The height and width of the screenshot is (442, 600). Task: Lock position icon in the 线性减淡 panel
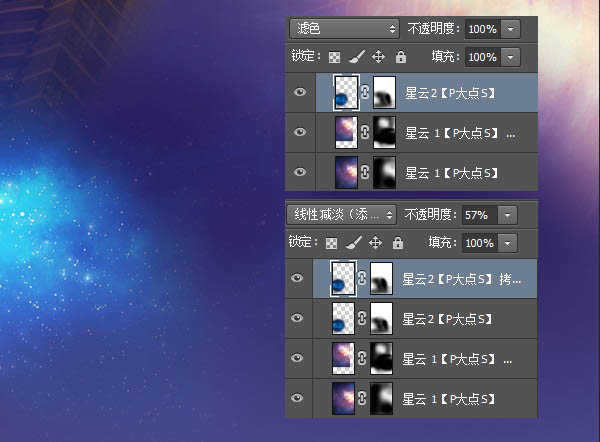375,243
